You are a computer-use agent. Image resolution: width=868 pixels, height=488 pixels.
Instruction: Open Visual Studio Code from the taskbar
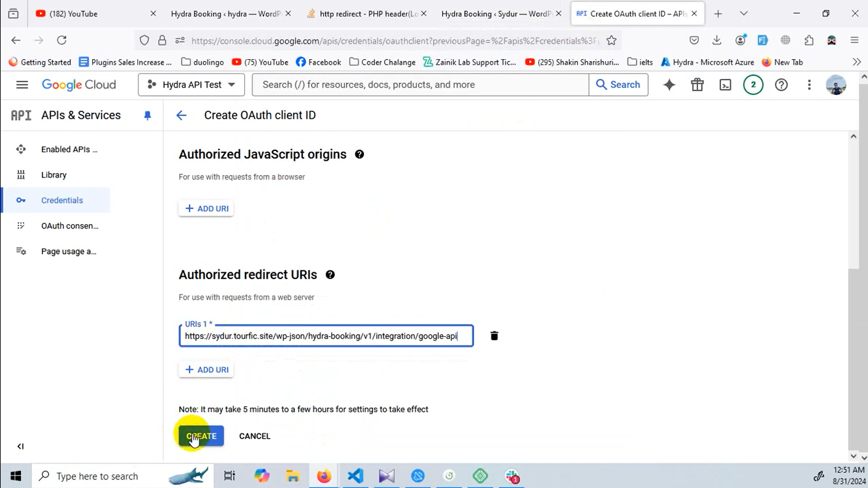pyautogui.click(x=355, y=476)
